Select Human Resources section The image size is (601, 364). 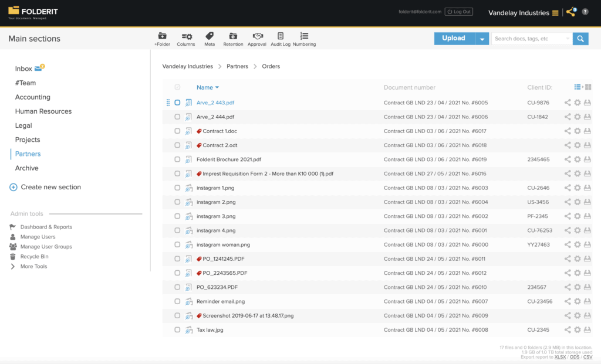[x=43, y=111]
